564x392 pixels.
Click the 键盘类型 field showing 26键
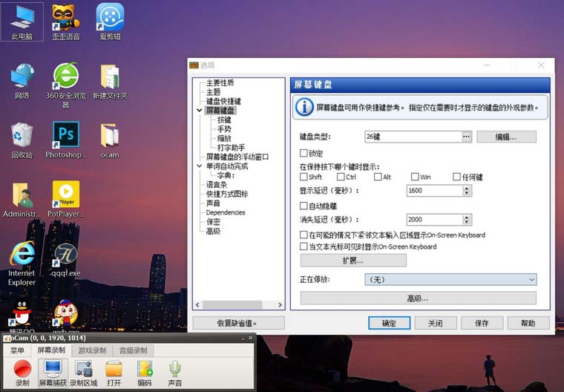point(413,137)
